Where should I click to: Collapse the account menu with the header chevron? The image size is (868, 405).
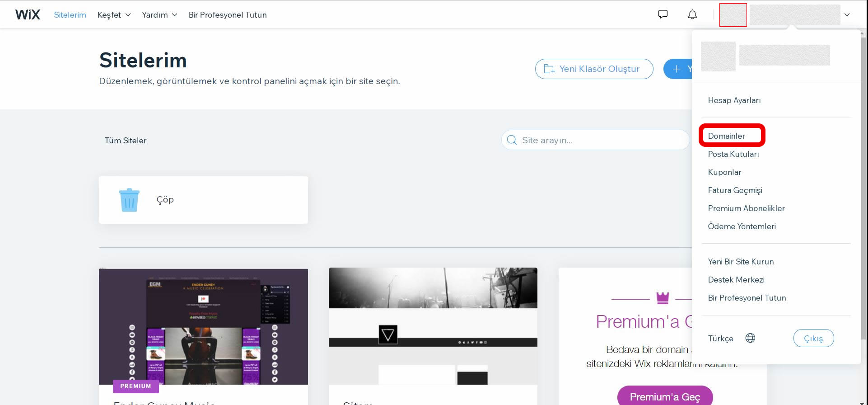(847, 15)
